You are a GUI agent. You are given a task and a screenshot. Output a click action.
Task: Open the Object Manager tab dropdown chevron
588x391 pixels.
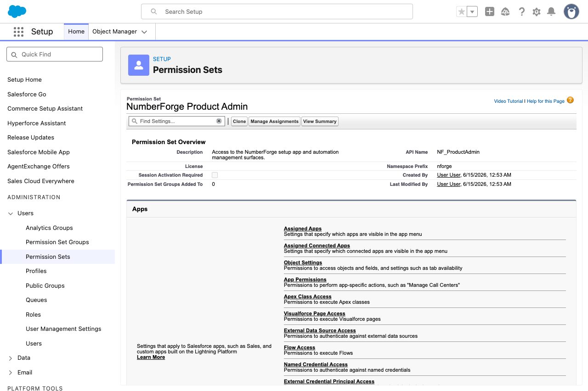click(x=144, y=32)
